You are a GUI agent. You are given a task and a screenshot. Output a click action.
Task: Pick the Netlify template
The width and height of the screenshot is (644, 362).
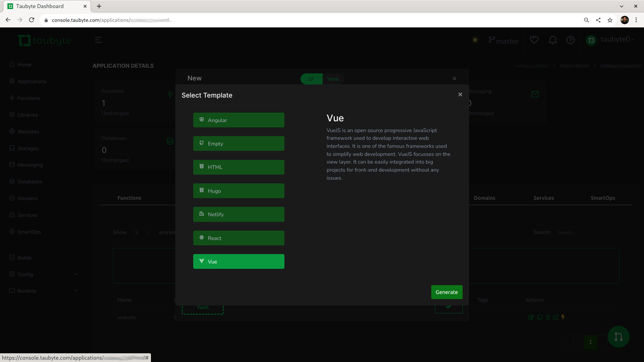coord(238,214)
